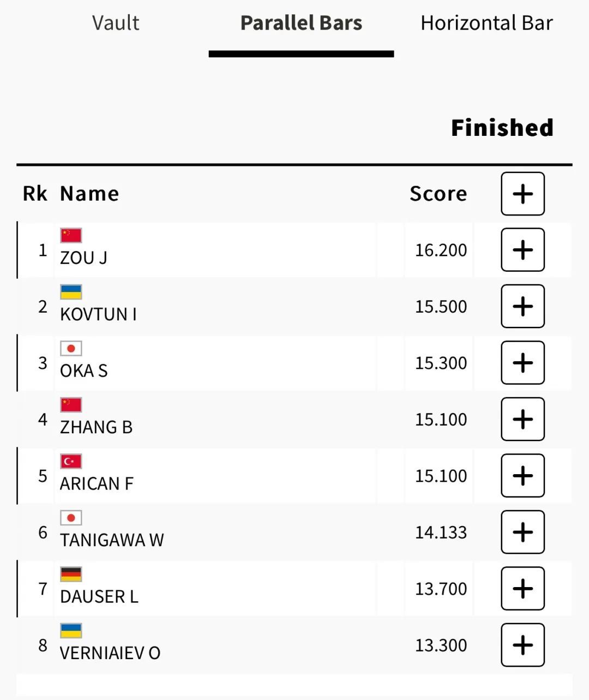This screenshot has width=589, height=700.
Task: Show OKA S score breakdown
Action: (522, 363)
